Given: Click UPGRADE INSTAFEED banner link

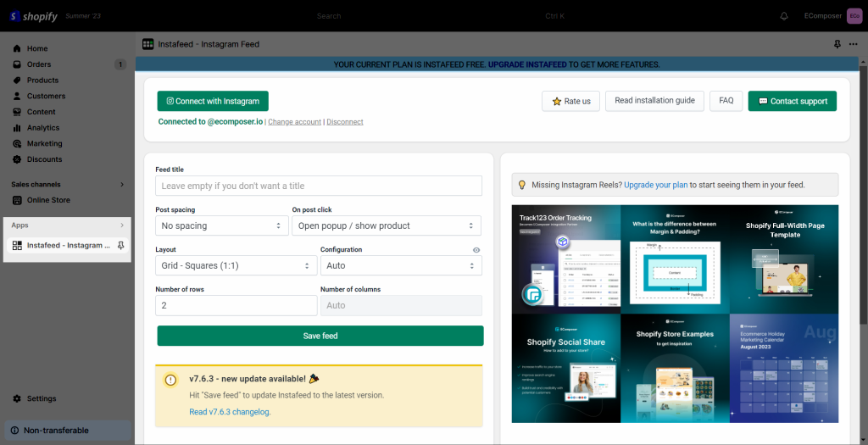Looking at the screenshot, I should pyautogui.click(x=527, y=64).
